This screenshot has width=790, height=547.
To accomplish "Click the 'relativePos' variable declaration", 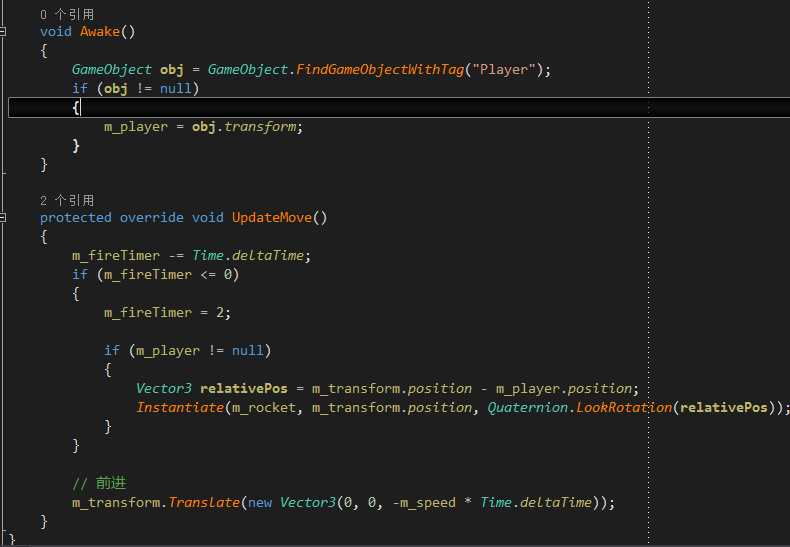I will click(244, 389).
